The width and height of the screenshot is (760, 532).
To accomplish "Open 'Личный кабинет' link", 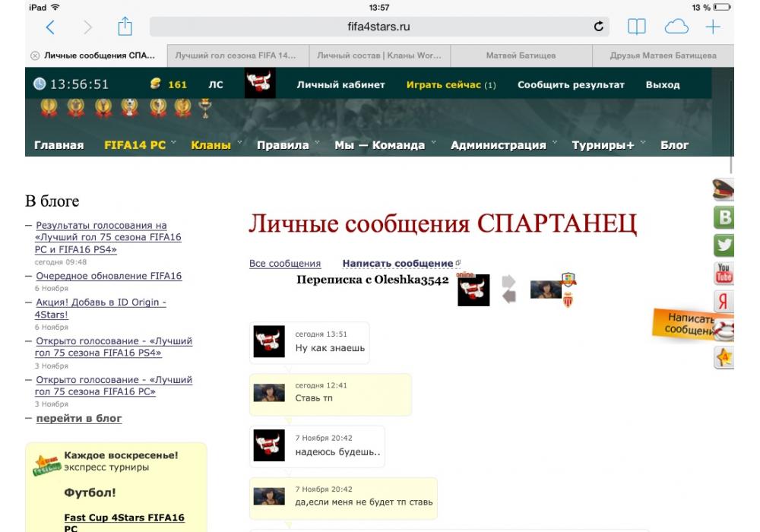I will click(x=340, y=85).
